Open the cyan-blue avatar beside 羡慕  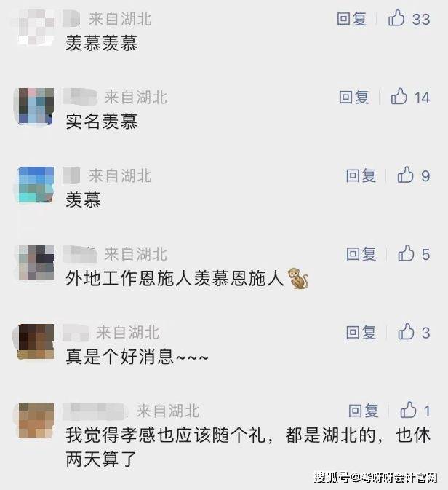coord(36,184)
